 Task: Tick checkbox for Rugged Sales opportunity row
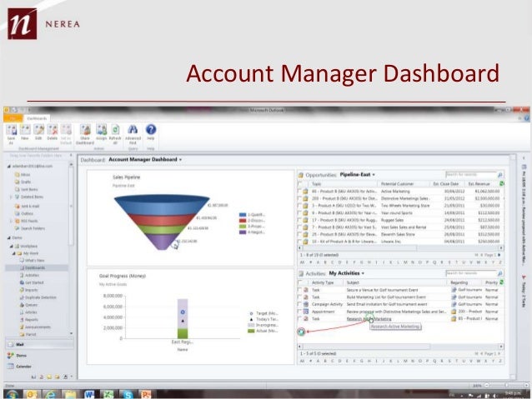(299, 221)
